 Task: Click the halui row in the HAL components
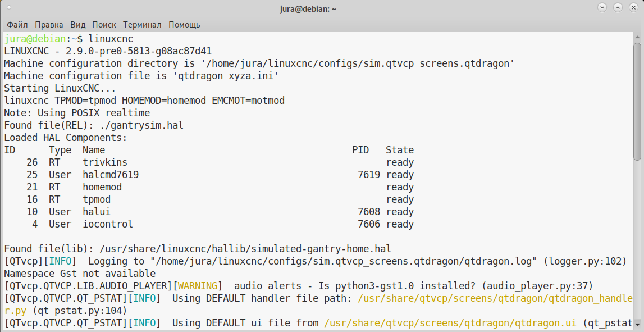pyautogui.click(x=209, y=212)
